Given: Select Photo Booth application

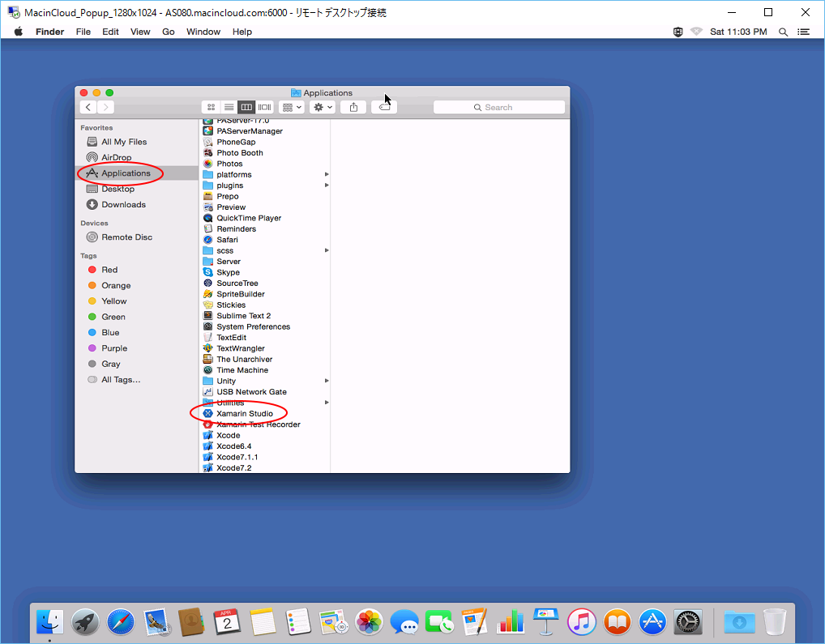Looking at the screenshot, I should (x=233, y=152).
